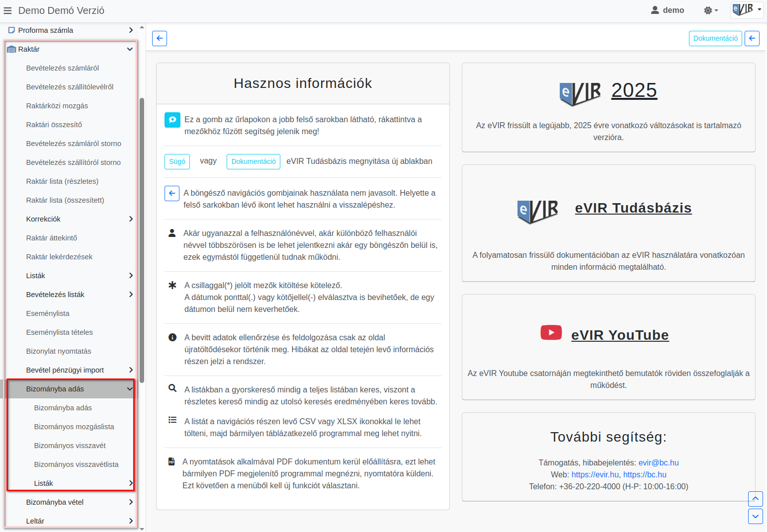Open Raktár lekérdezések

59,257
